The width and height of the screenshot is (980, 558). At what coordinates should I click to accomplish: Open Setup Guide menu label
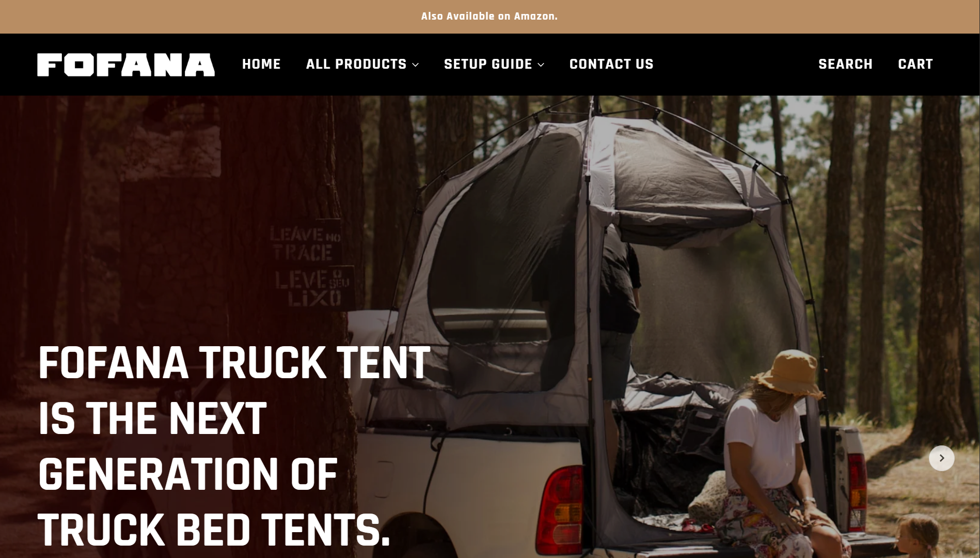click(488, 64)
